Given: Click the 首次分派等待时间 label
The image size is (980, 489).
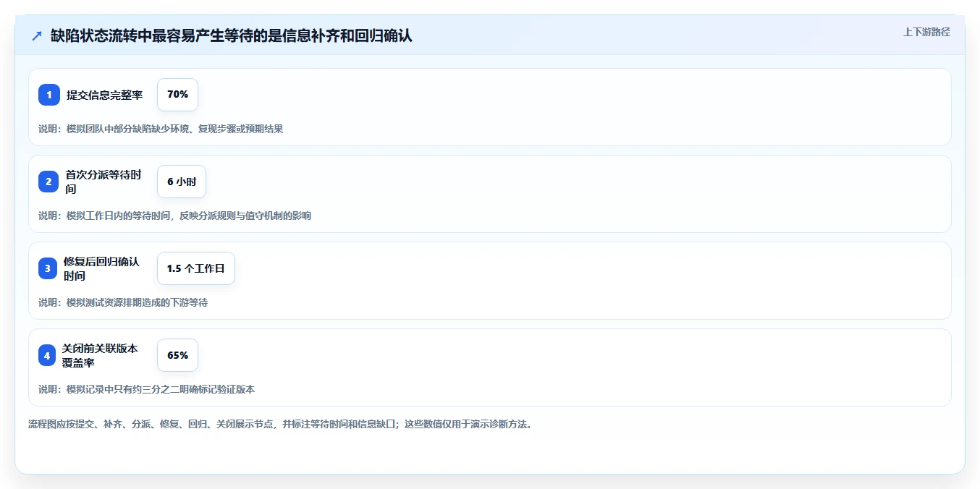Looking at the screenshot, I should (104, 182).
